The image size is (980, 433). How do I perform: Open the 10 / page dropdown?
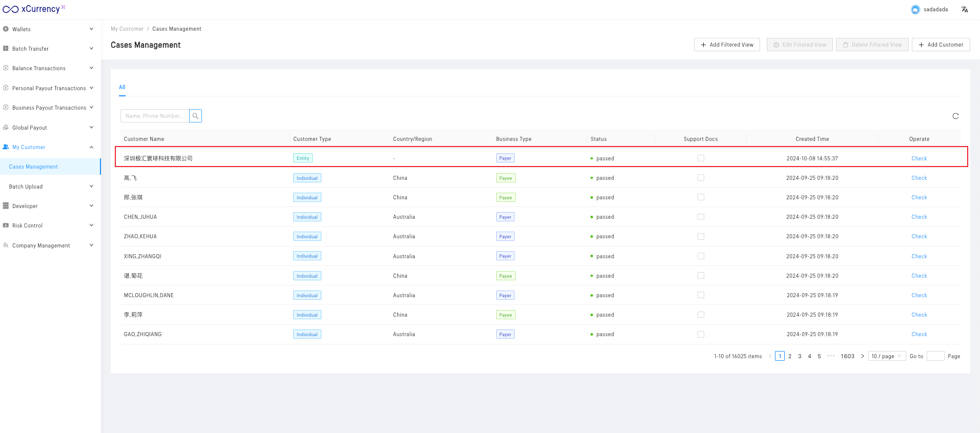point(886,356)
